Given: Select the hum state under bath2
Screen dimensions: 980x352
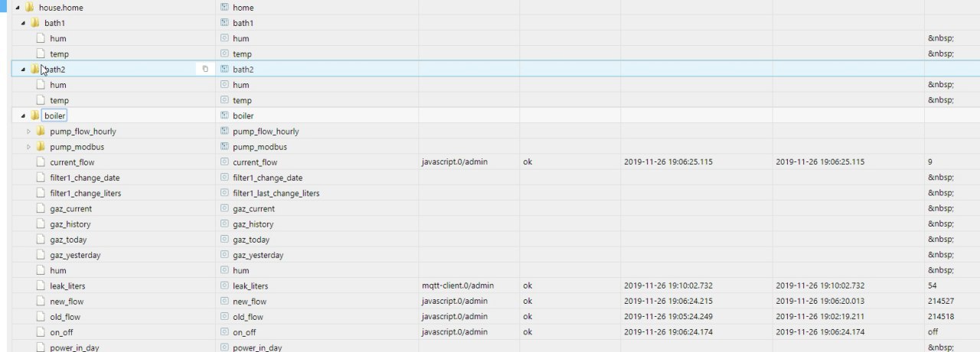Looking at the screenshot, I should 57,85.
